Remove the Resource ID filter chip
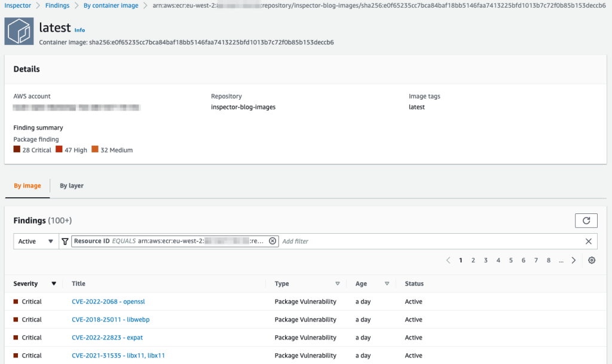 pos(273,241)
